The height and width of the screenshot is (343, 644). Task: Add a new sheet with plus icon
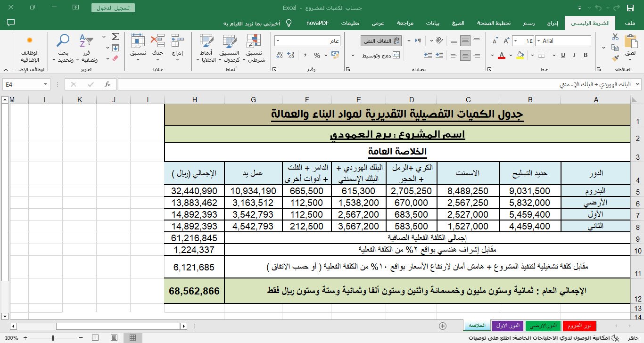coord(442,326)
